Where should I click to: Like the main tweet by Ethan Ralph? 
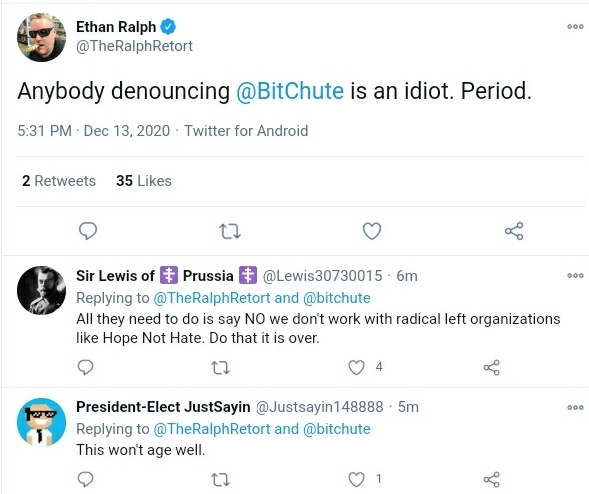[372, 231]
